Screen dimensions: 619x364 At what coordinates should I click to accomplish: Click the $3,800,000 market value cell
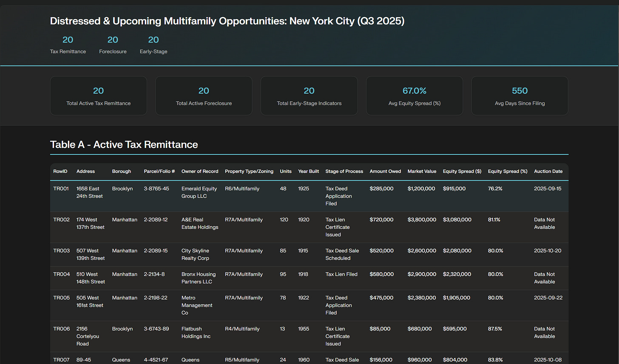coord(422,220)
